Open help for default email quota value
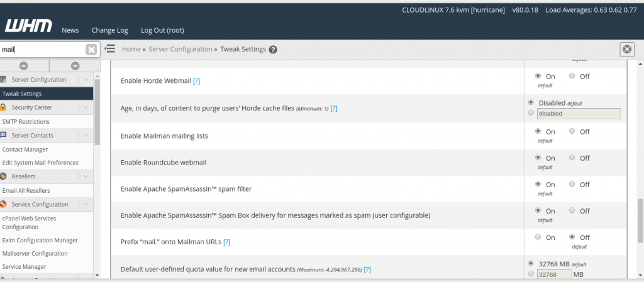The height and width of the screenshot is (282, 644). tap(367, 269)
